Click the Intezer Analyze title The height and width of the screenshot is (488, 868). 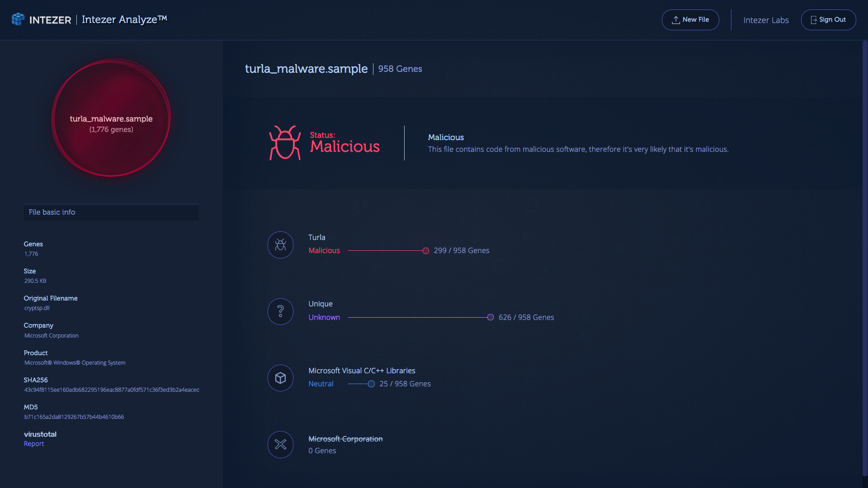[x=124, y=19]
